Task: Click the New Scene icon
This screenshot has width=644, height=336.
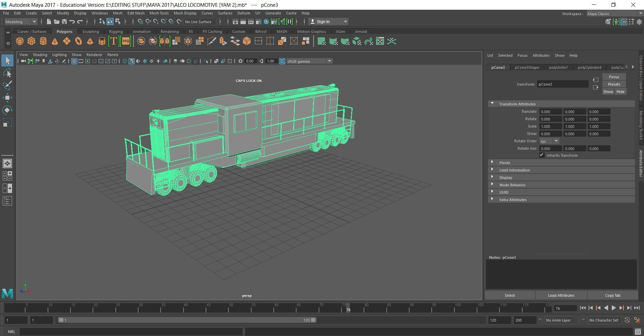Action: pos(49,21)
